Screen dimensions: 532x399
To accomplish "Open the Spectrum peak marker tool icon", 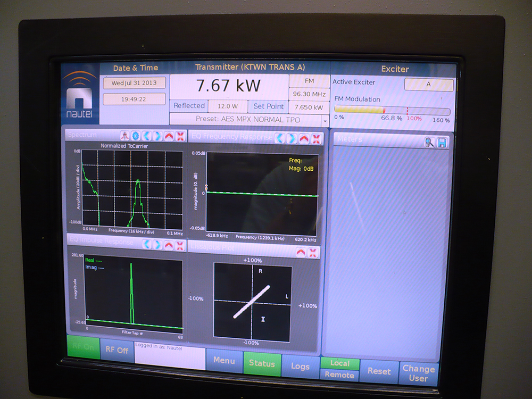I will click(125, 136).
